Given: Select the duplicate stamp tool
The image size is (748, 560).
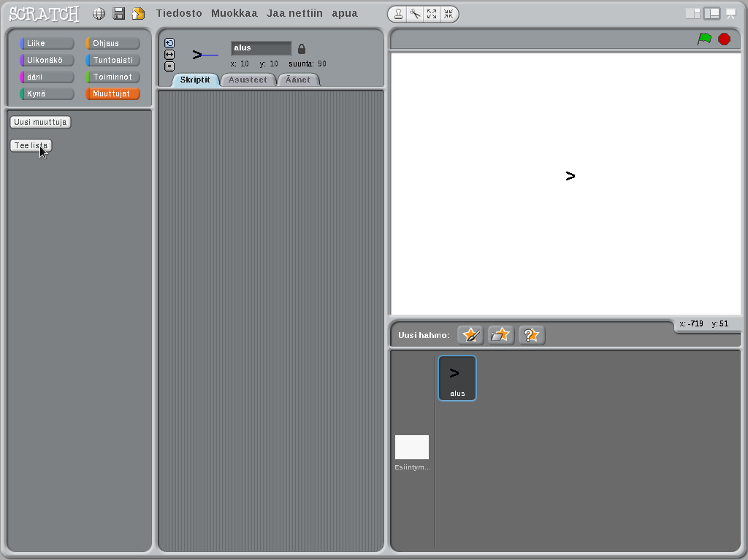Looking at the screenshot, I should point(398,15).
